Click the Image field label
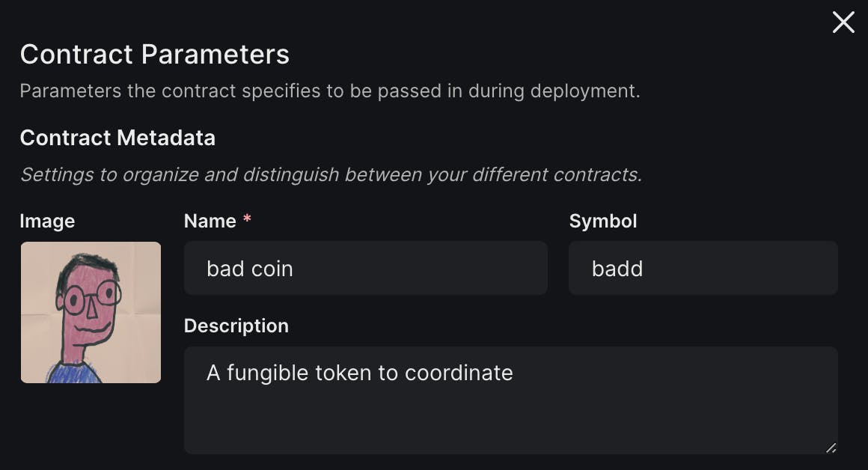This screenshot has height=470, width=868. [47, 222]
